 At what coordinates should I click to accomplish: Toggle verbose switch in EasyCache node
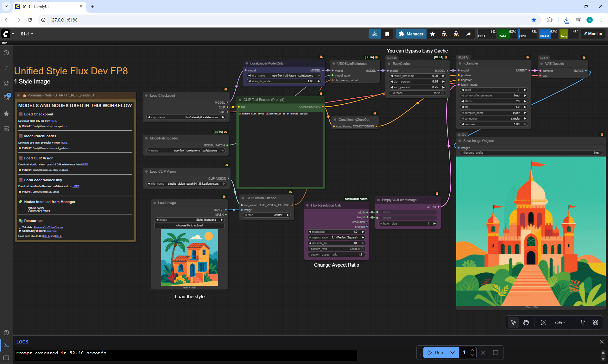[443, 93]
